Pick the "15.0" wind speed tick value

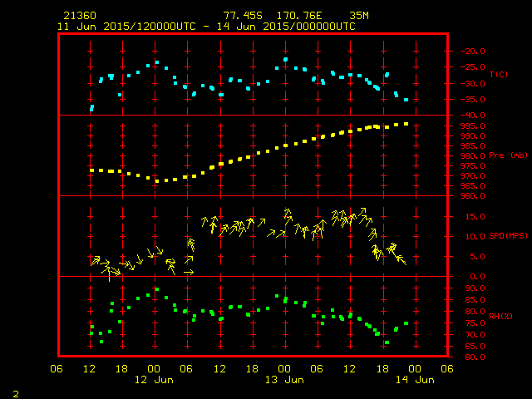tap(475, 216)
